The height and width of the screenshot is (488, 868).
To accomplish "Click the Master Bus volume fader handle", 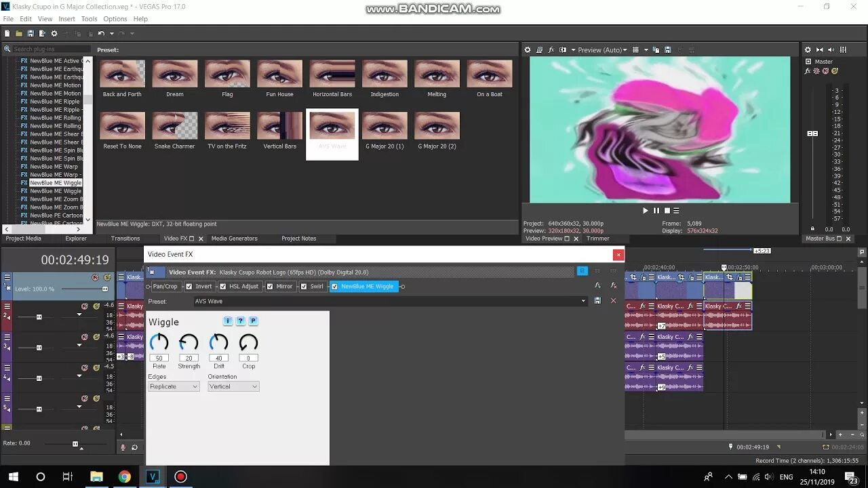I will [x=812, y=134].
